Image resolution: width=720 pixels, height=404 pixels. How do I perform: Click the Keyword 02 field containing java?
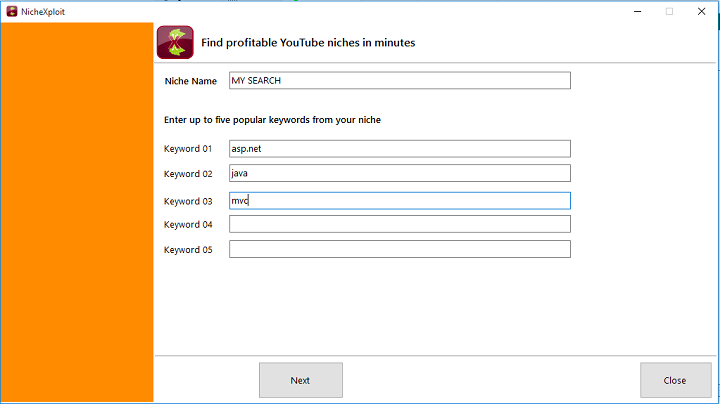point(399,173)
